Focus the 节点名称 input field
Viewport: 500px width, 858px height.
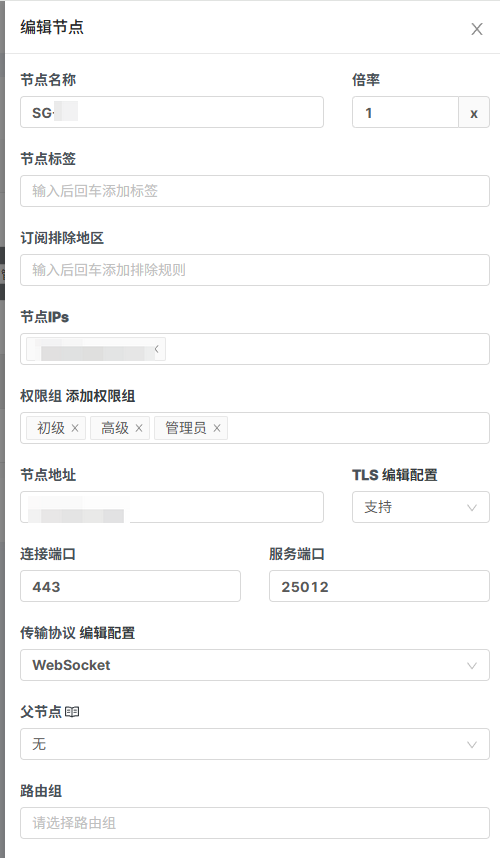[172, 112]
